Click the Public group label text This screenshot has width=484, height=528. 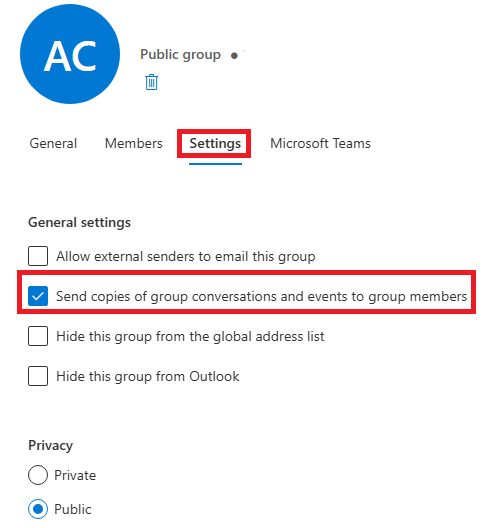[180, 55]
